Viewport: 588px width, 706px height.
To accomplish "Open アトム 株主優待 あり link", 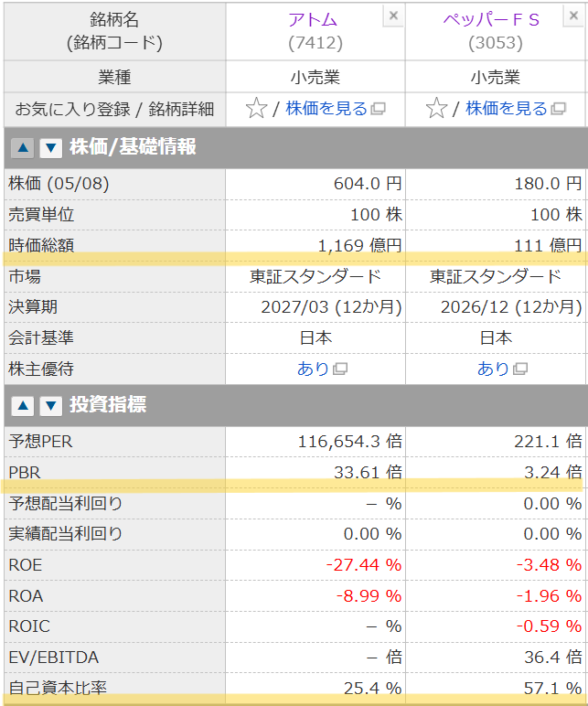I will click(x=313, y=369).
